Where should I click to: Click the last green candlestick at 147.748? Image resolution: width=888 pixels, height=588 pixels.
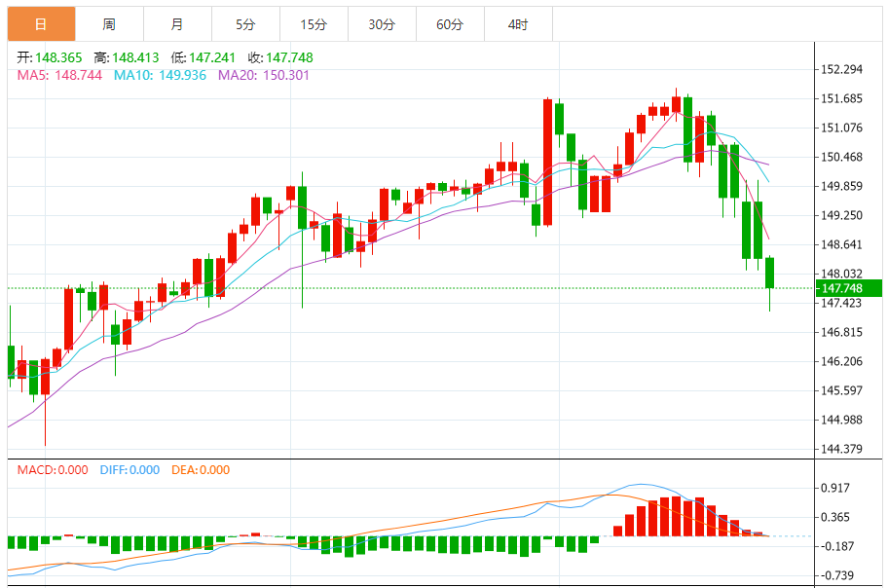click(x=769, y=273)
